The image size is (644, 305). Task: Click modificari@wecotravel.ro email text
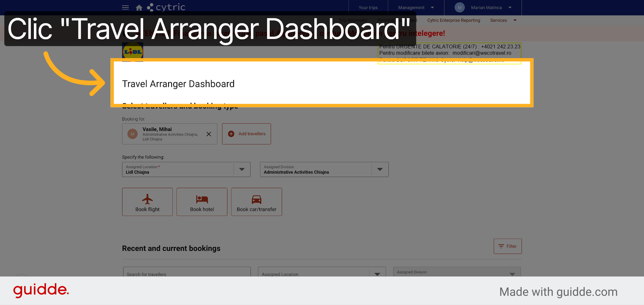pyautogui.click(x=482, y=53)
